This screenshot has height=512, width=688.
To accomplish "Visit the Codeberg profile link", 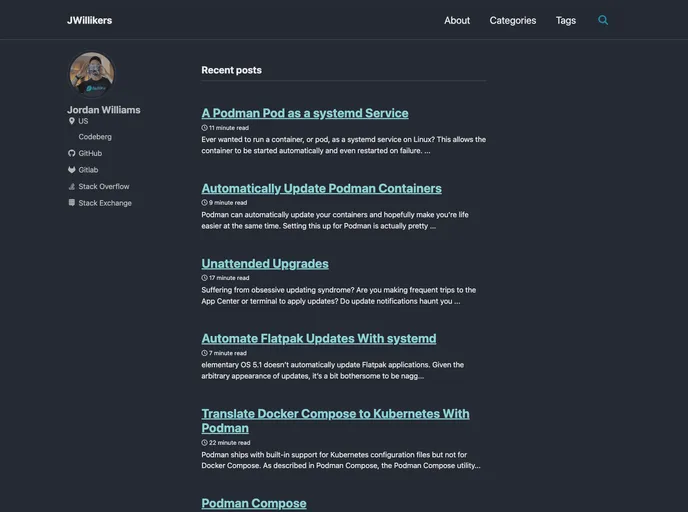I will pyautogui.click(x=95, y=137).
